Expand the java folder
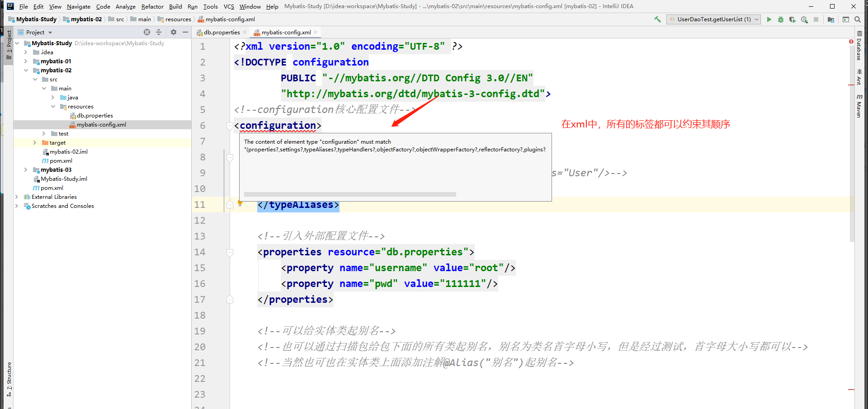Screen dimensions: 868x409 click(x=53, y=98)
